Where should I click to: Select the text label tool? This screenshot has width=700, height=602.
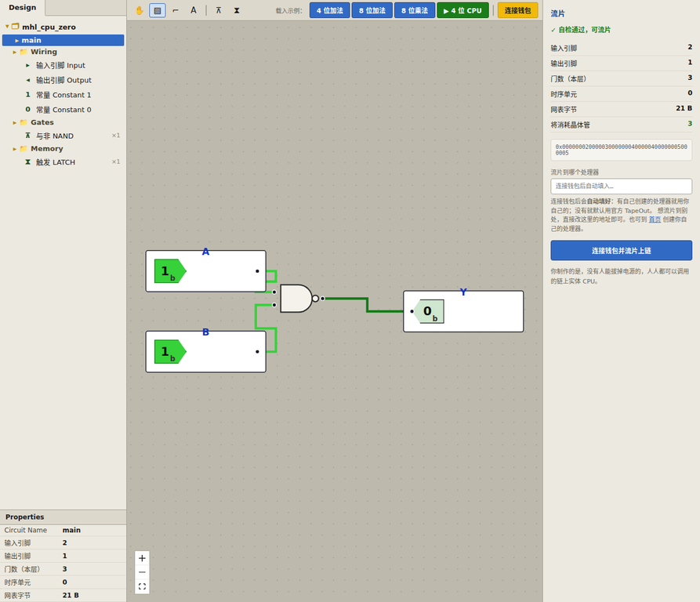coord(194,10)
